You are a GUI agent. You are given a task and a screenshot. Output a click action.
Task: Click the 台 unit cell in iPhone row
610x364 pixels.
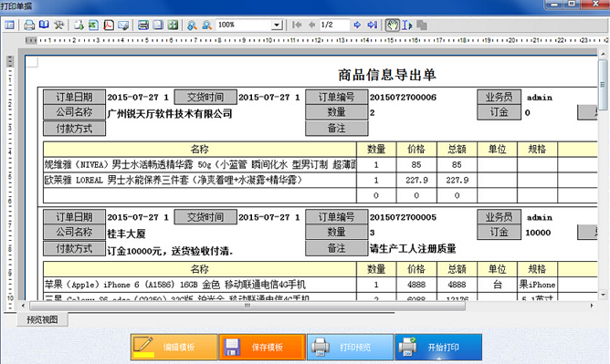(x=497, y=285)
